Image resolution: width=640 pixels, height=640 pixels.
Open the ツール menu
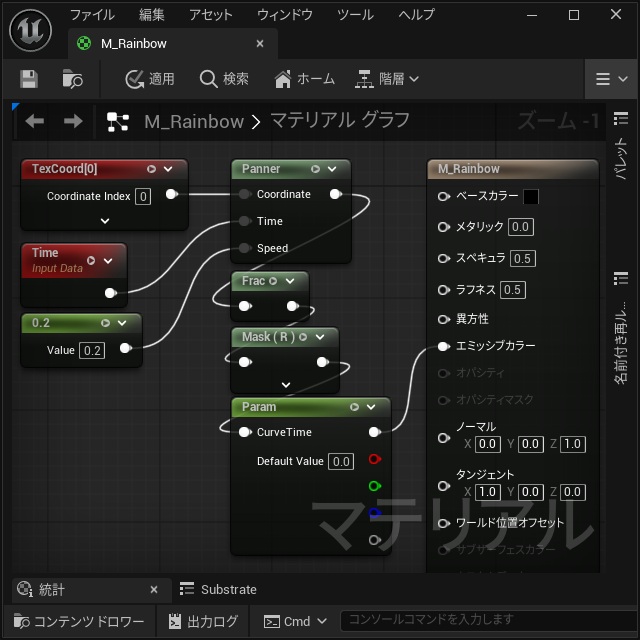coord(355,15)
